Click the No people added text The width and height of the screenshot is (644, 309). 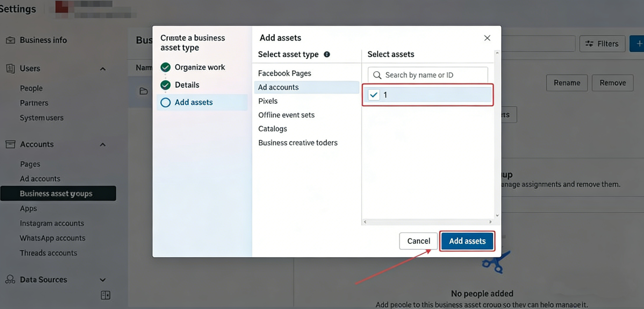pyautogui.click(x=482, y=294)
